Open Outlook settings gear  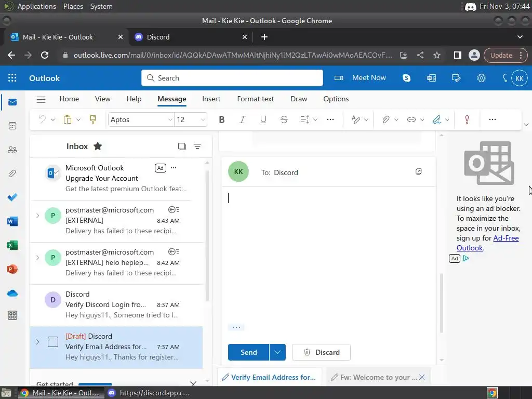(x=481, y=78)
